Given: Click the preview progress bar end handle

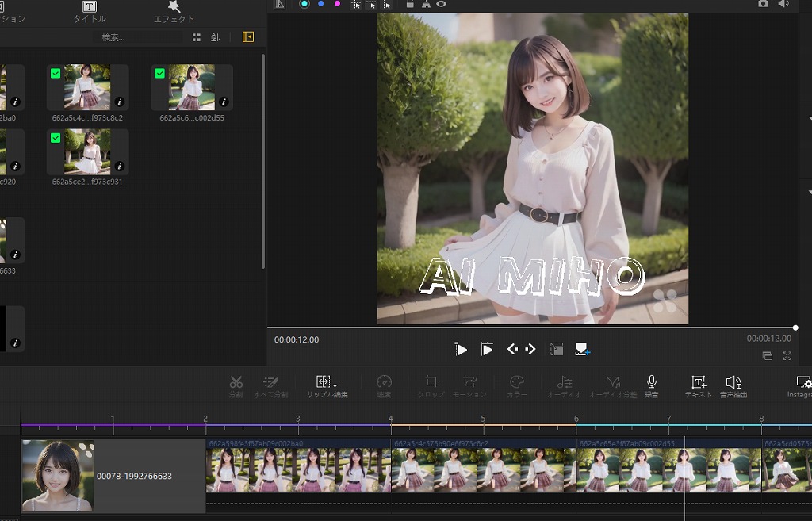Looking at the screenshot, I should 795,328.
